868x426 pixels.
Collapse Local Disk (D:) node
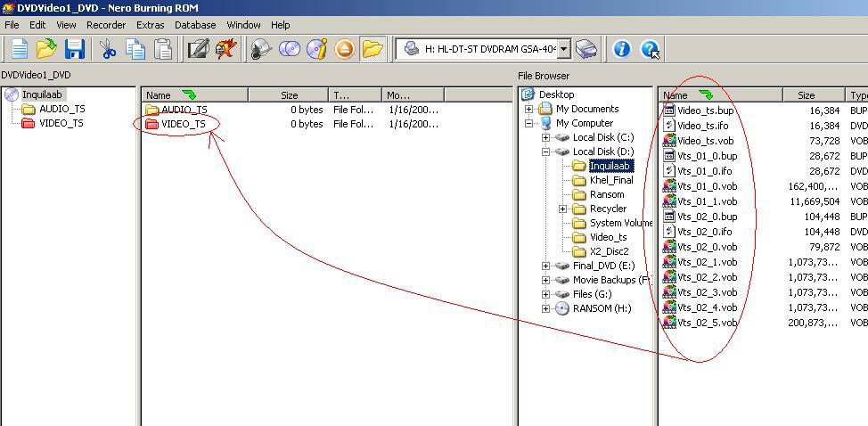click(545, 152)
